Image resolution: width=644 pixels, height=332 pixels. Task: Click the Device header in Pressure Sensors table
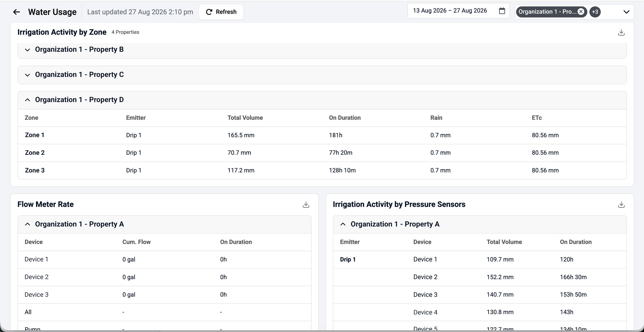(x=422, y=242)
